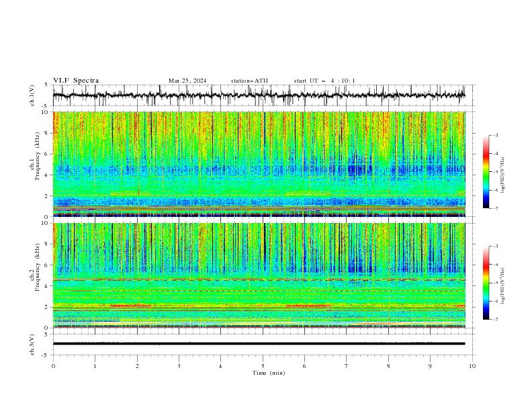Click the time axis tick label "6"
Viewport: 532px width, 411px height.
304,366
